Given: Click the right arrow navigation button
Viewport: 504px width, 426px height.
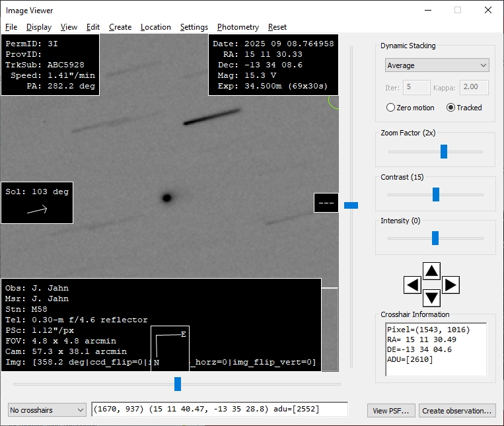Looking at the screenshot, I should 450,285.
